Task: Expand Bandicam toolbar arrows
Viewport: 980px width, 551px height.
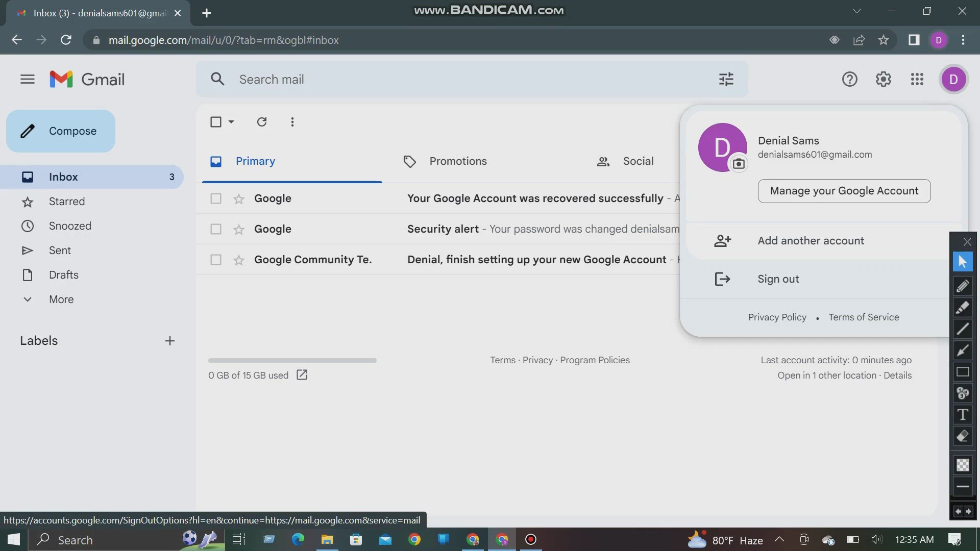Action: [x=963, y=512]
